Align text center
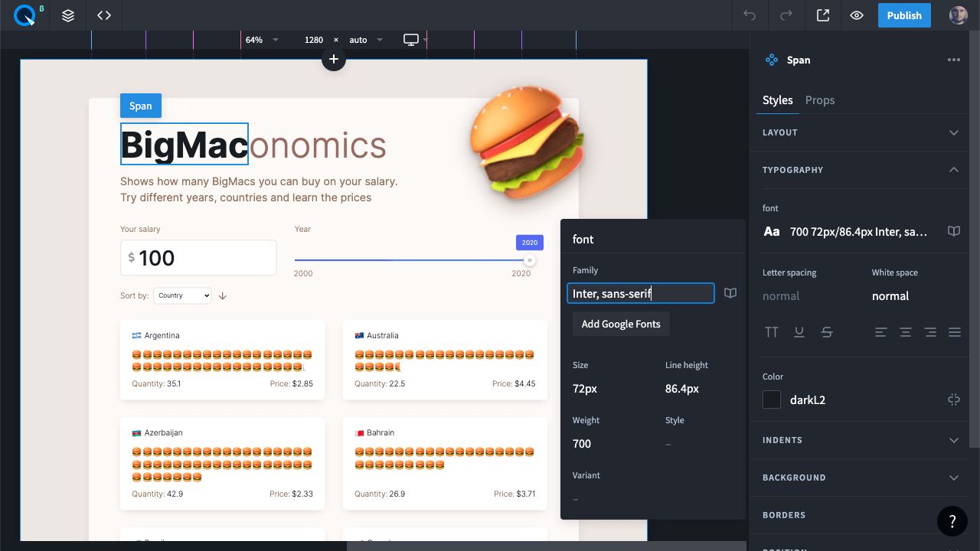 tap(906, 332)
